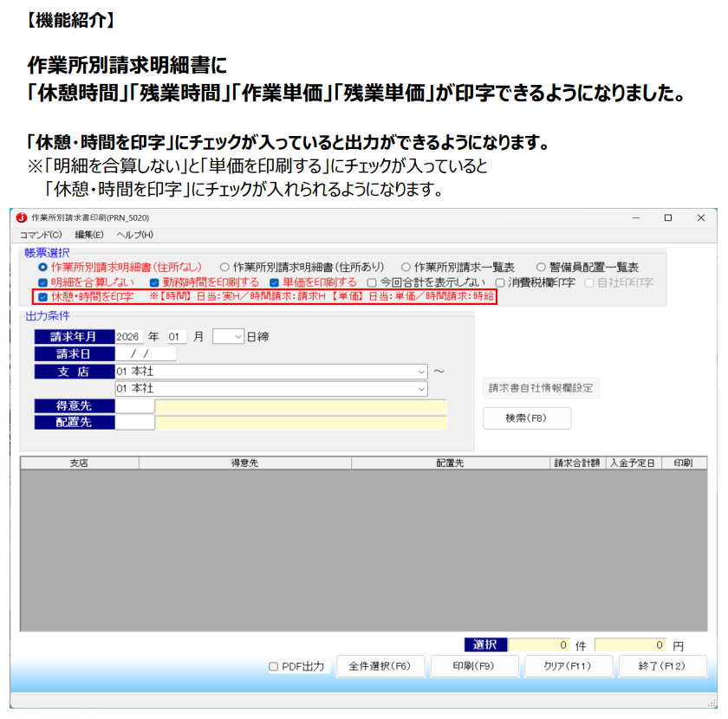
Task: Open the 編集(E) menu
Action: point(88,235)
